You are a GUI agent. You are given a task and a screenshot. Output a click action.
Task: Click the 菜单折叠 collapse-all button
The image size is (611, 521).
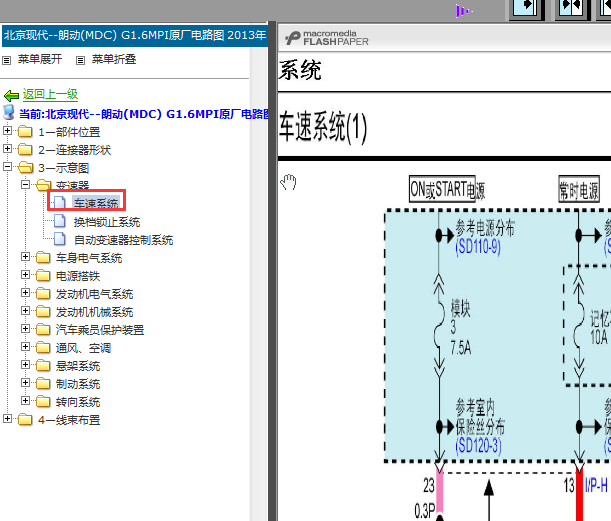(114, 59)
